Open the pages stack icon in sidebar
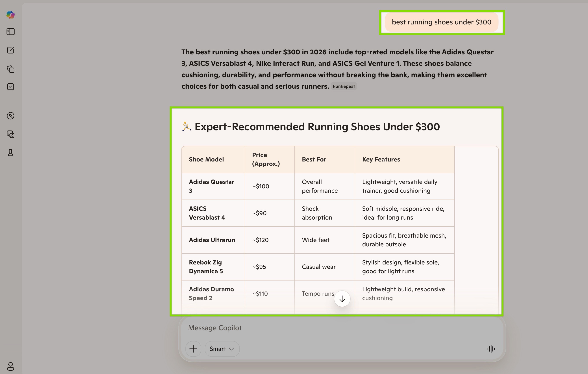The height and width of the screenshot is (374, 588). click(11, 69)
